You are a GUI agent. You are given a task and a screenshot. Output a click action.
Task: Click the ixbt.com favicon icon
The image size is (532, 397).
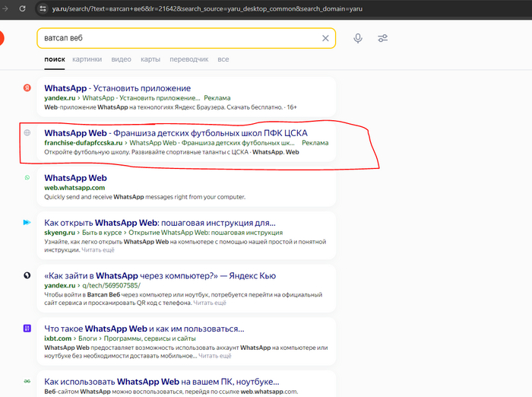point(27,329)
